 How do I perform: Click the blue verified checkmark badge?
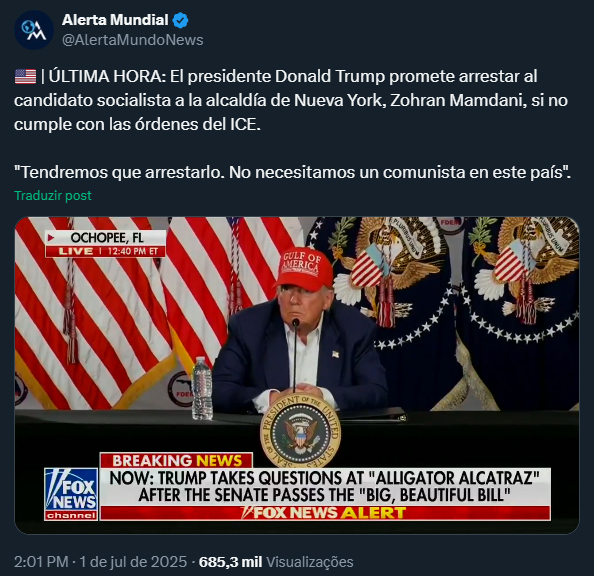181,20
